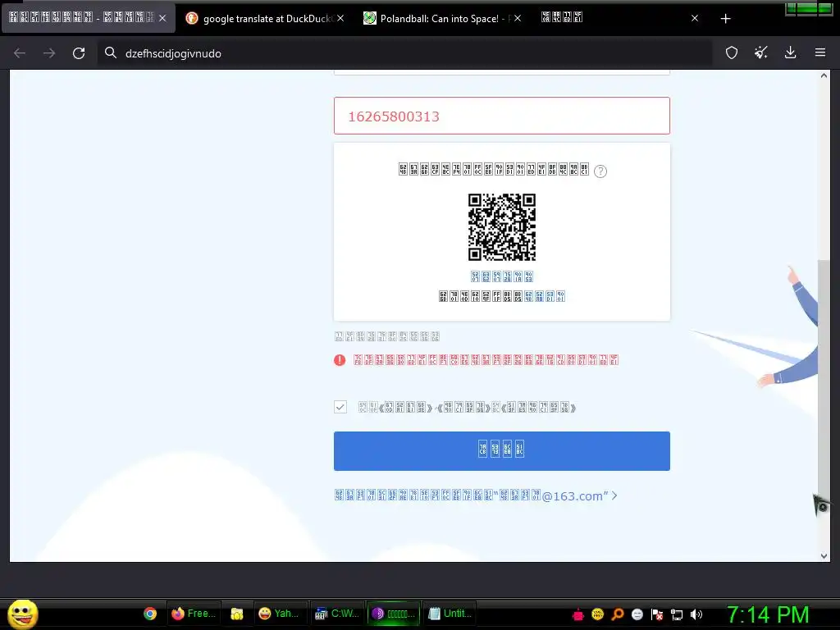The height and width of the screenshot is (630, 840).
Task: Open the folder icon in the taskbar
Action: pyautogui.click(x=237, y=614)
